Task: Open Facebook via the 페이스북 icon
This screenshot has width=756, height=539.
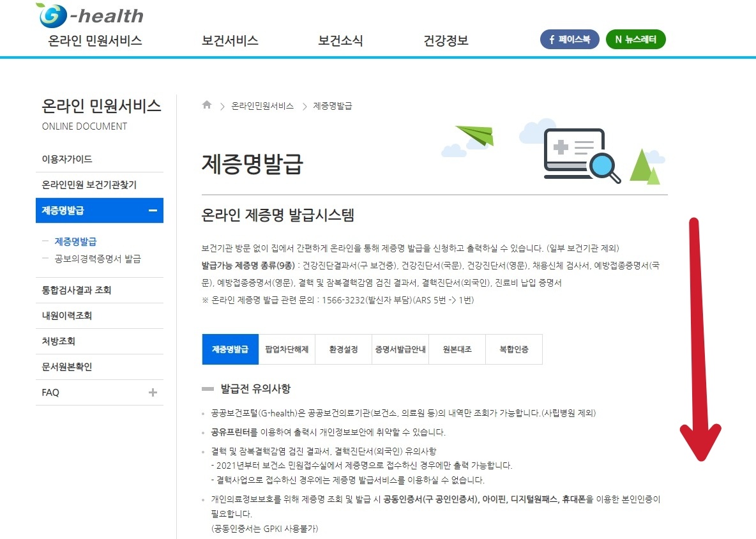Action: click(x=569, y=39)
